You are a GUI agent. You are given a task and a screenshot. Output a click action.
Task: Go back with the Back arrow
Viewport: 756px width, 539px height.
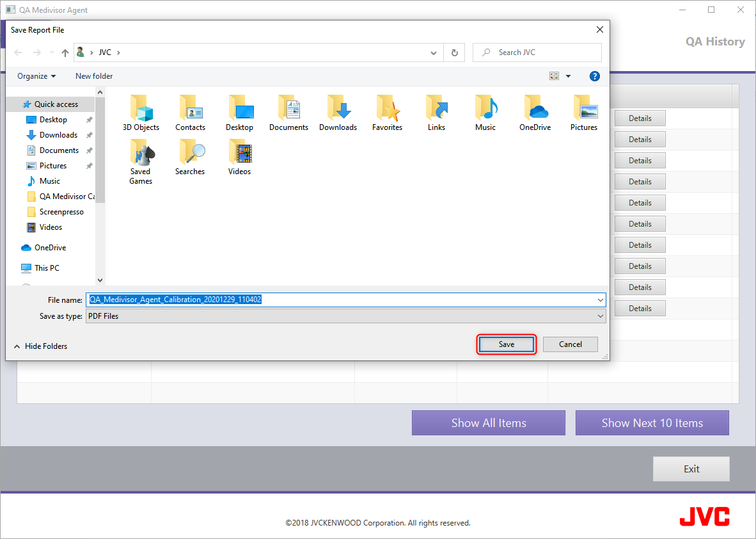(19, 52)
